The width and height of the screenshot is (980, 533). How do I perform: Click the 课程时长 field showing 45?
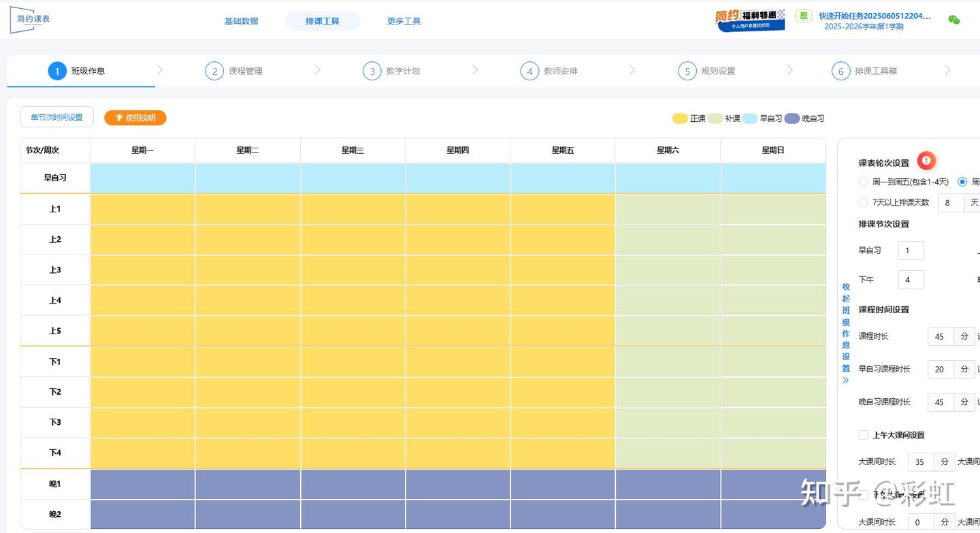(x=941, y=336)
